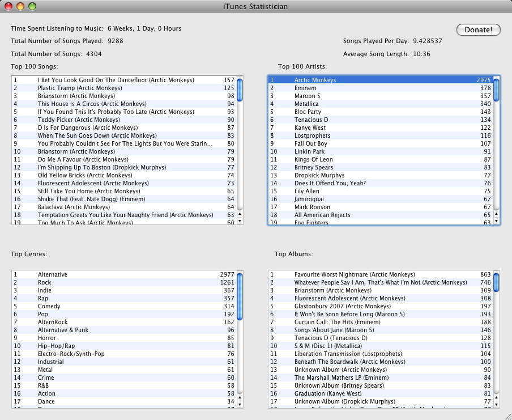512x420 pixels.
Task: Select artist row 'Does It Offend You, Yeah?'
Action: (x=381, y=184)
